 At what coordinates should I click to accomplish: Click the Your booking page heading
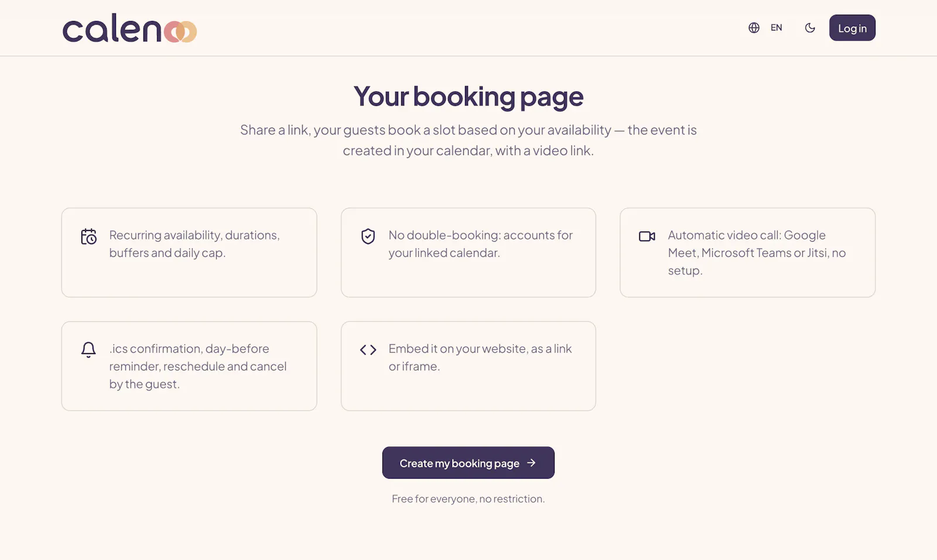click(468, 97)
